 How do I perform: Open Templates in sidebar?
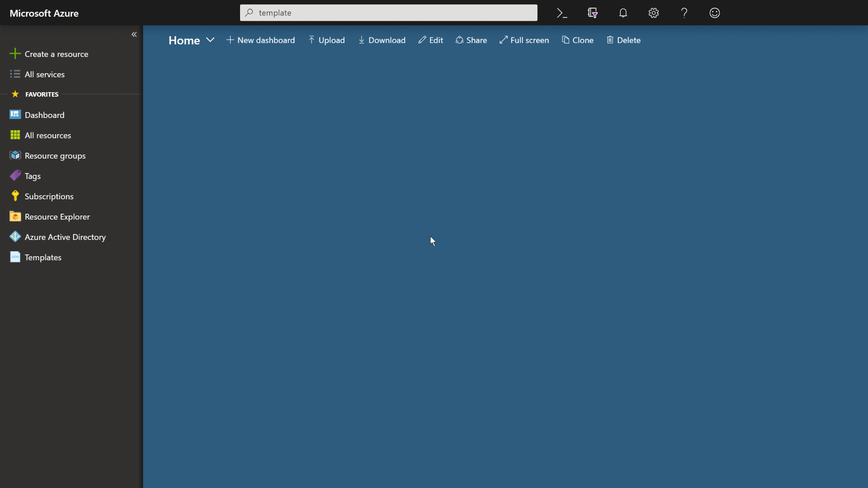(43, 257)
